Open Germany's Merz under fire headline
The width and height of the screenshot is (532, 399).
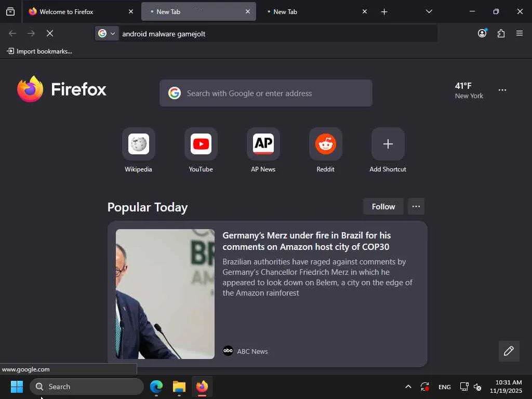coord(307,241)
